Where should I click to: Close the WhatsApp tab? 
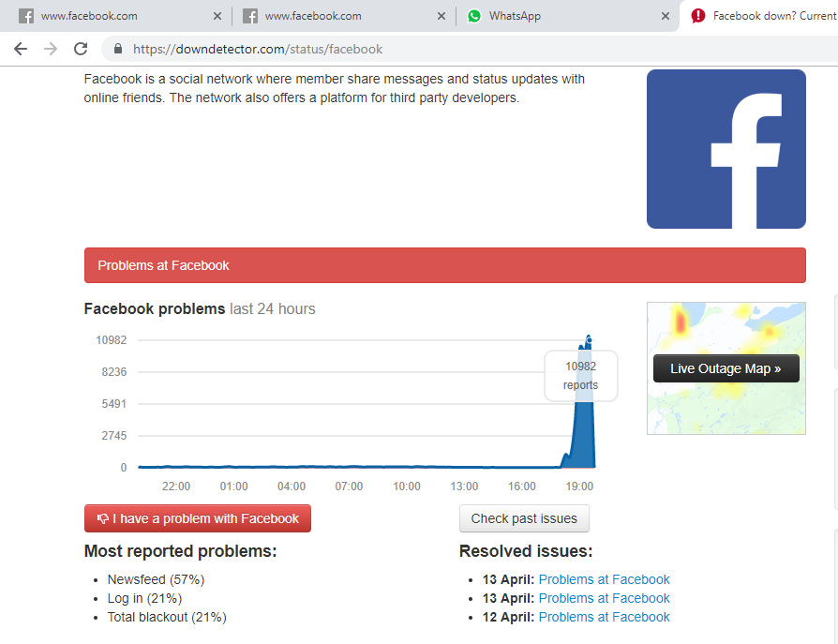point(665,16)
